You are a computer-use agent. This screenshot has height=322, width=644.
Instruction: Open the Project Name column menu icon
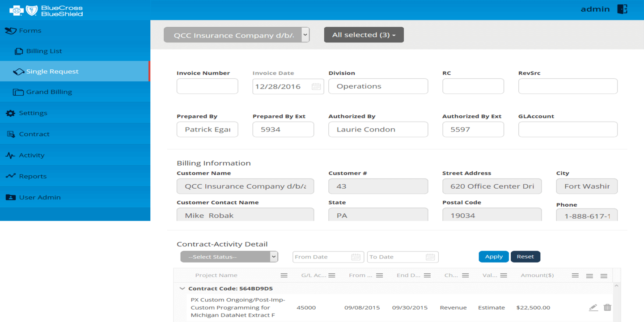284,275
